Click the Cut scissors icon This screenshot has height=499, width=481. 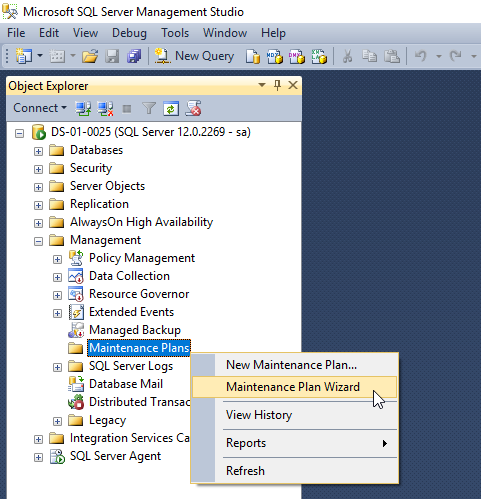pos(347,56)
